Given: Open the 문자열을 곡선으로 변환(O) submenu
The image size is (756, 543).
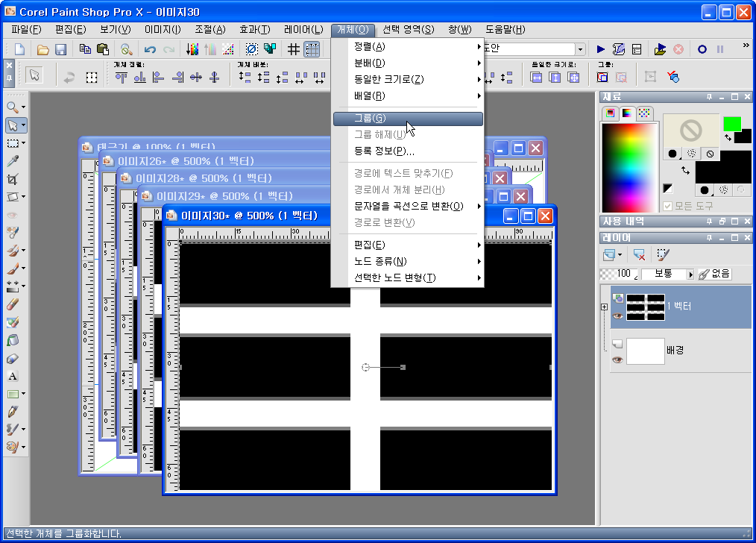Looking at the screenshot, I should click(408, 207).
